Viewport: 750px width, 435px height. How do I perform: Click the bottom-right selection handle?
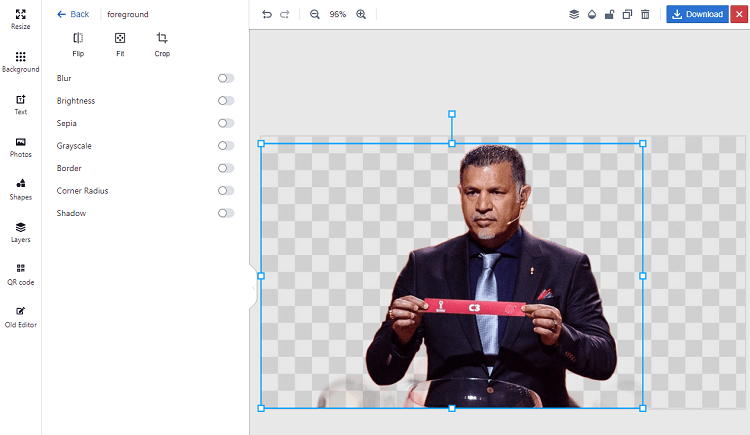(643, 408)
